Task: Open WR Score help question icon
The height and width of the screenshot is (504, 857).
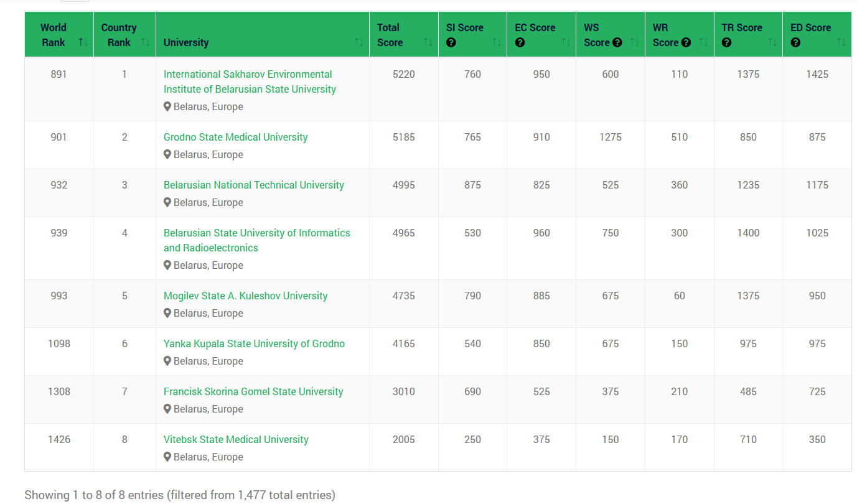Action: coord(686,43)
